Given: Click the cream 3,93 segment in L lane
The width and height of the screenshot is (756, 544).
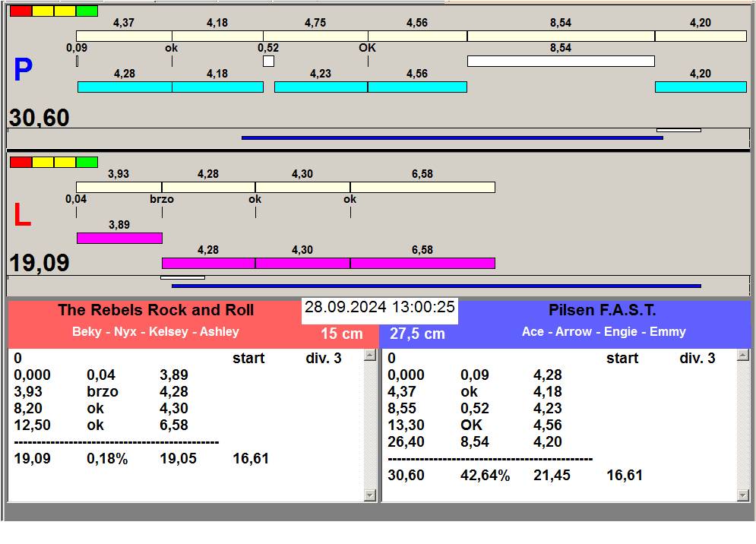Looking at the screenshot, I should [119, 187].
